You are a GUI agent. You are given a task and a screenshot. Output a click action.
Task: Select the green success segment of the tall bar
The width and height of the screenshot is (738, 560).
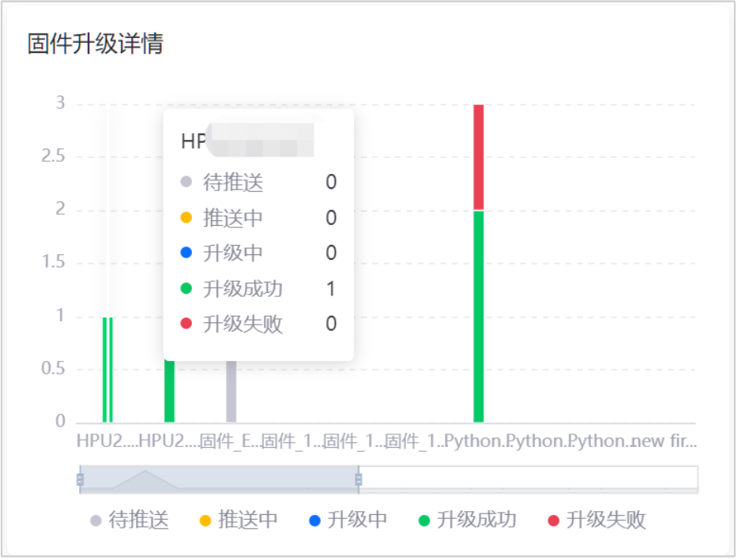pyautogui.click(x=478, y=316)
